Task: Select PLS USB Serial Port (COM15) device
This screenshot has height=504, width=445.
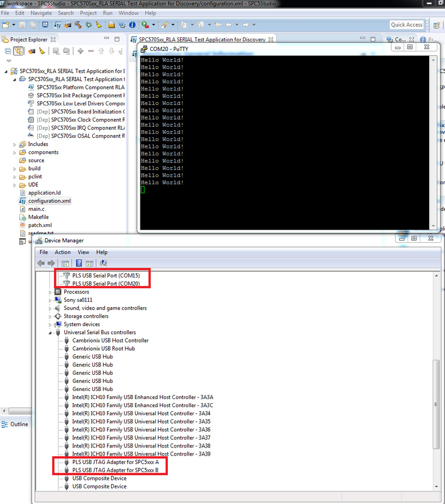Action: [x=106, y=275]
